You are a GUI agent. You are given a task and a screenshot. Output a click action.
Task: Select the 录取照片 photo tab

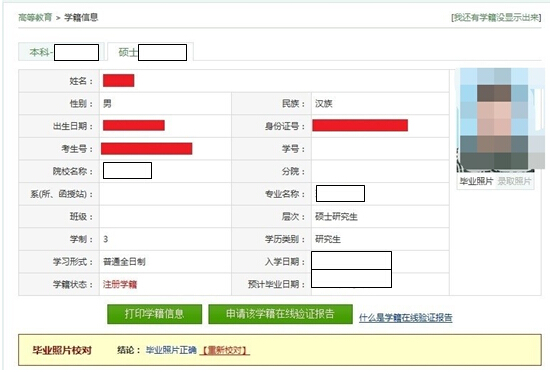514,181
